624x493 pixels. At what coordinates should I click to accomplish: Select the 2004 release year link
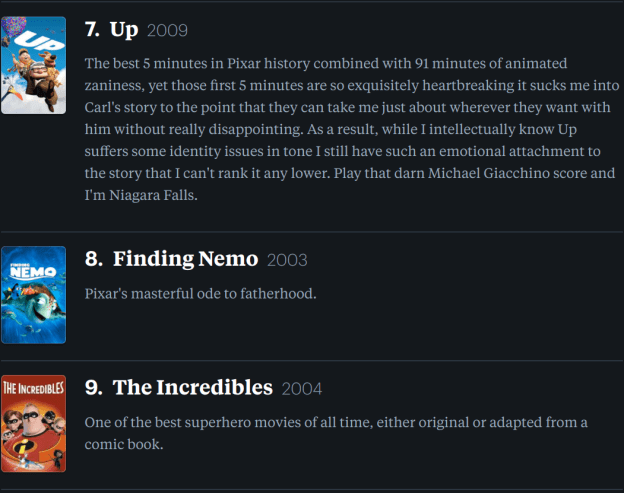(302, 389)
